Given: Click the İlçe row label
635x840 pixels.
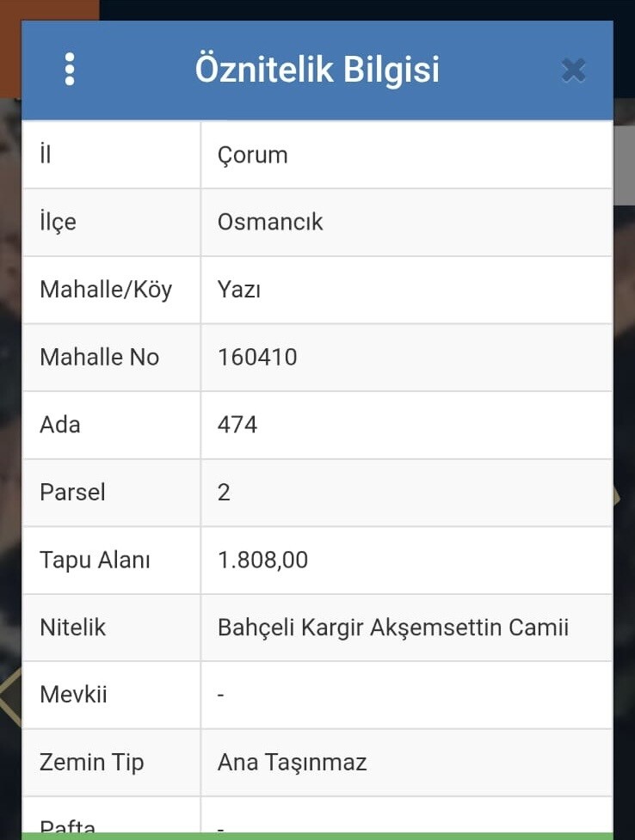Looking at the screenshot, I should (x=58, y=222).
